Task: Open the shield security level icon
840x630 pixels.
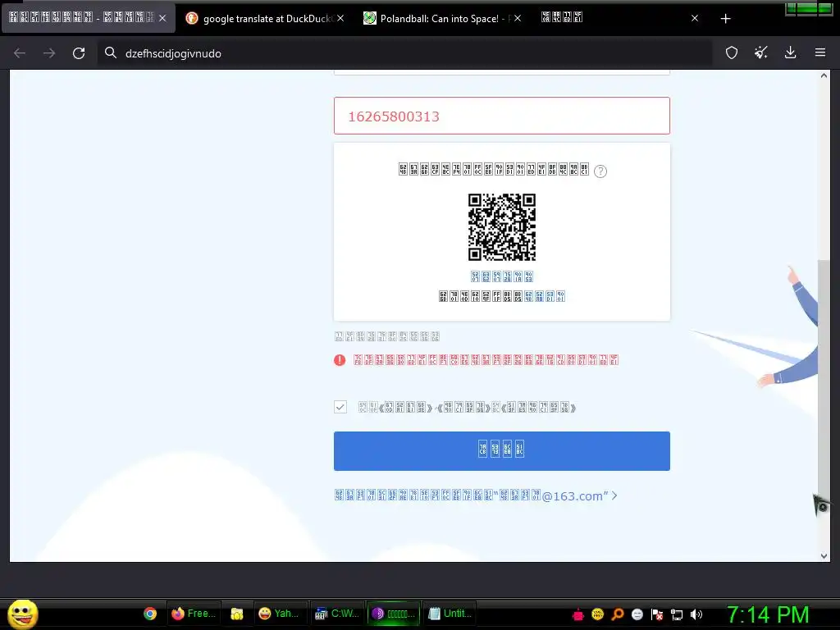Action: (731, 52)
